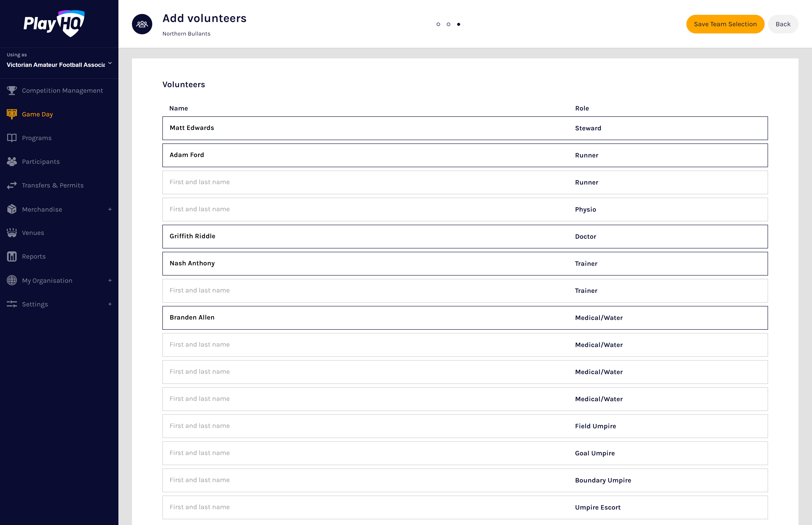Screen dimensions: 812x525
Task: Select the third step indicator dot
Action: pyautogui.click(x=458, y=24)
